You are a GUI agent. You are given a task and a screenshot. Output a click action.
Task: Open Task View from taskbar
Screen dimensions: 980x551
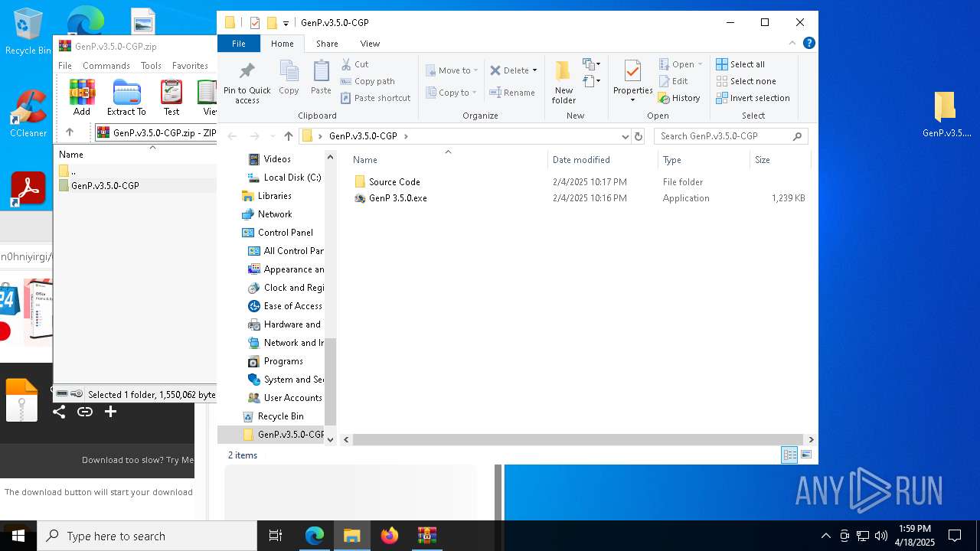pyautogui.click(x=276, y=536)
